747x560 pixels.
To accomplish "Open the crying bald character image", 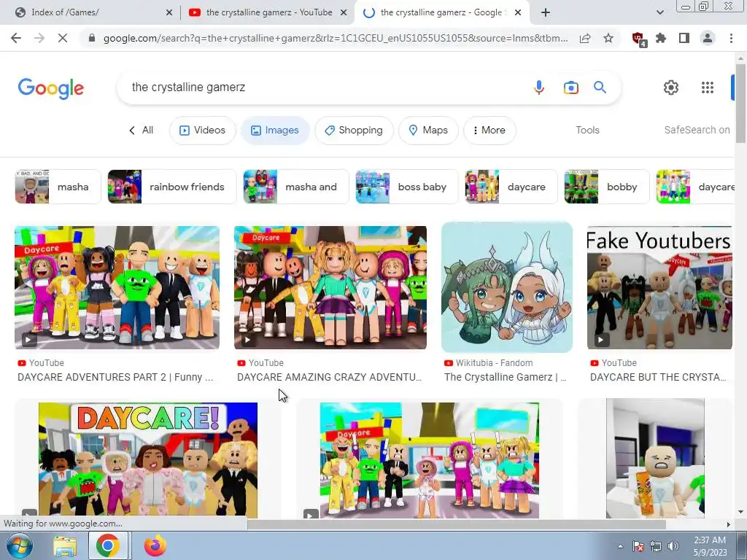I will pyautogui.click(x=655, y=458).
